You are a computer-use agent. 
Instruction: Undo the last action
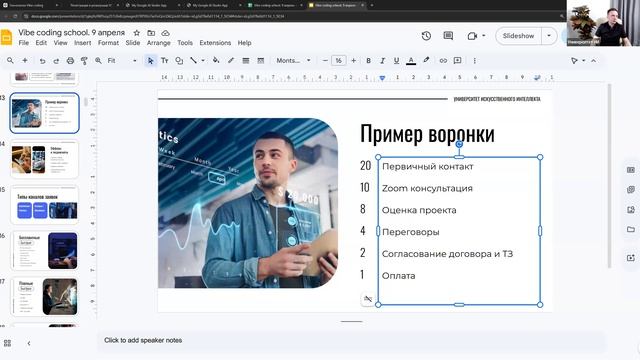[42, 60]
